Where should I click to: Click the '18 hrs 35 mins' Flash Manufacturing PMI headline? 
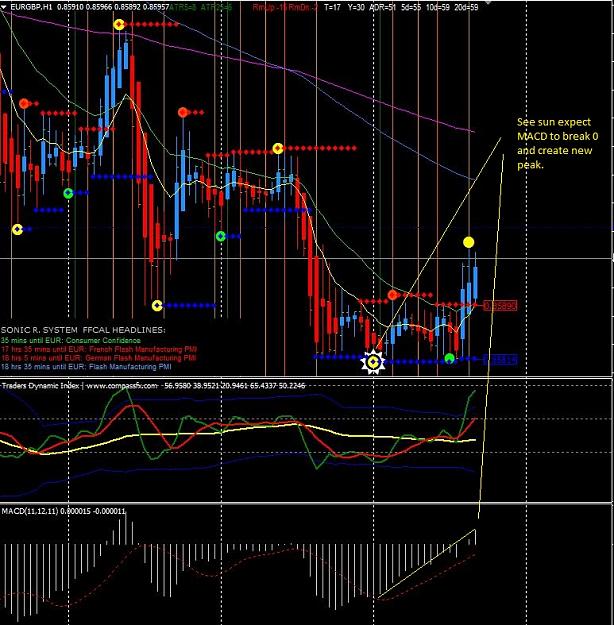(x=86, y=366)
